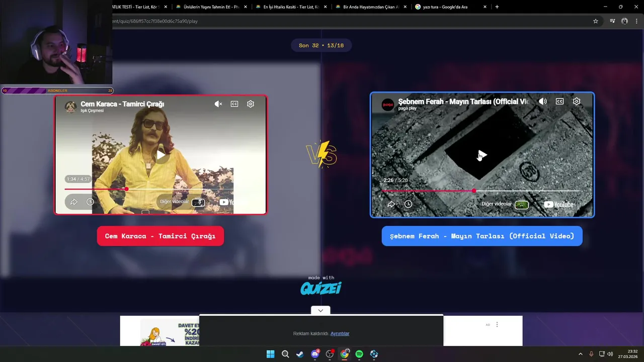Open the Windows Start menu
644x362 pixels.
click(x=270, y=354)
